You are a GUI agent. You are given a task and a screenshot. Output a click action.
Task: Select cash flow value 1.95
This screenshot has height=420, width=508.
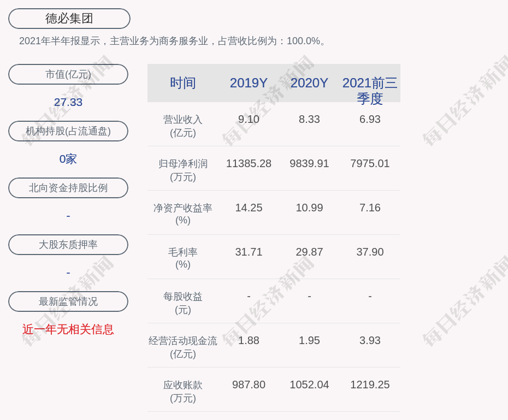[x=309, y=340]
